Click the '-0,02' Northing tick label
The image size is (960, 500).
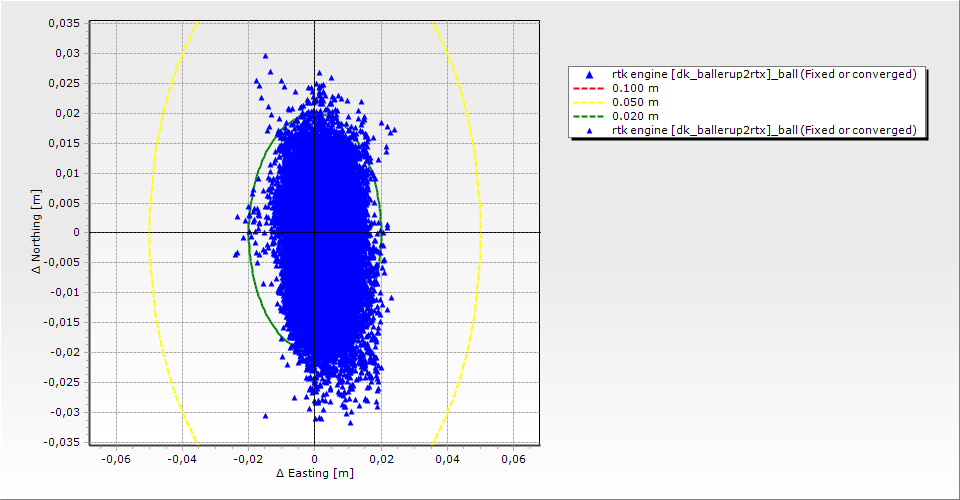coord(64,353)
